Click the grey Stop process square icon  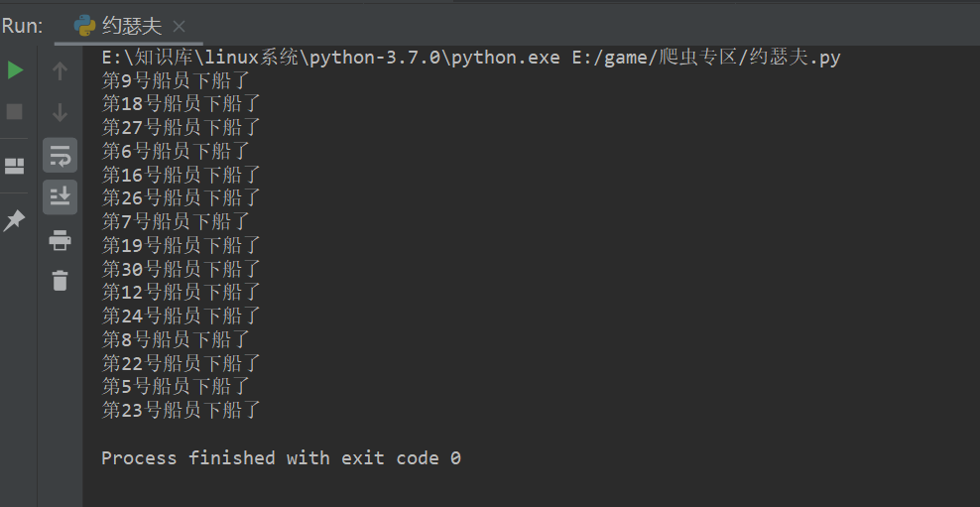point(14,112)
